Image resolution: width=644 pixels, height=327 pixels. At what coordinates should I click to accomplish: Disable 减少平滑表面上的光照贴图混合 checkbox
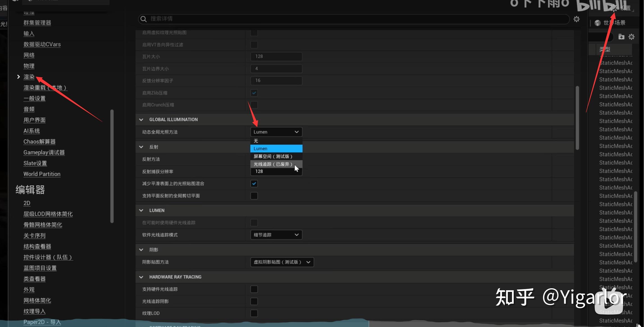(254, 184)
